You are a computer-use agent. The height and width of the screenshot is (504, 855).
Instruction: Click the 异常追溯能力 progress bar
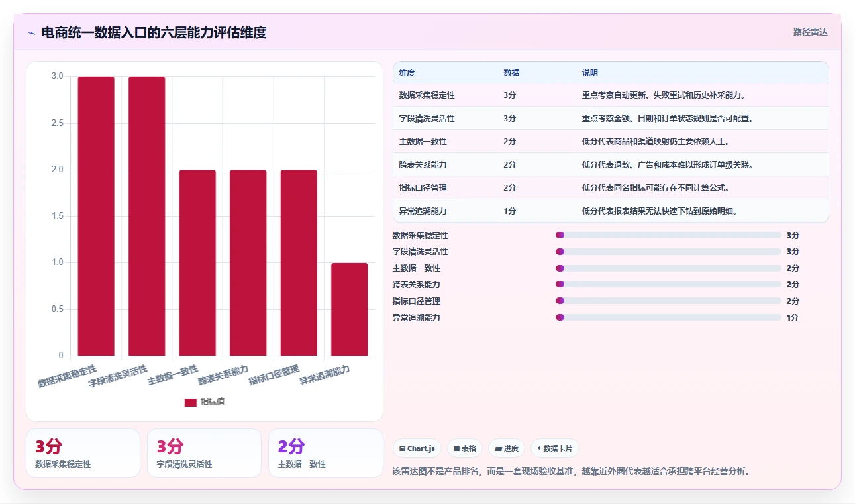(669, 317)
